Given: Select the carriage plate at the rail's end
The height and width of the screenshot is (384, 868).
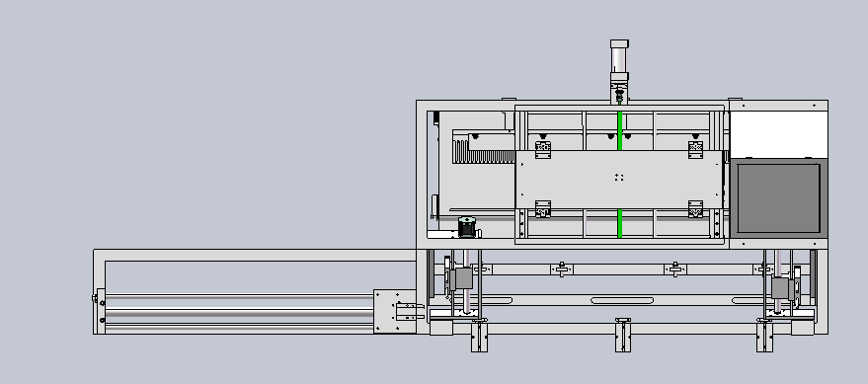Looking at the screenshot, I should point(395,312).
